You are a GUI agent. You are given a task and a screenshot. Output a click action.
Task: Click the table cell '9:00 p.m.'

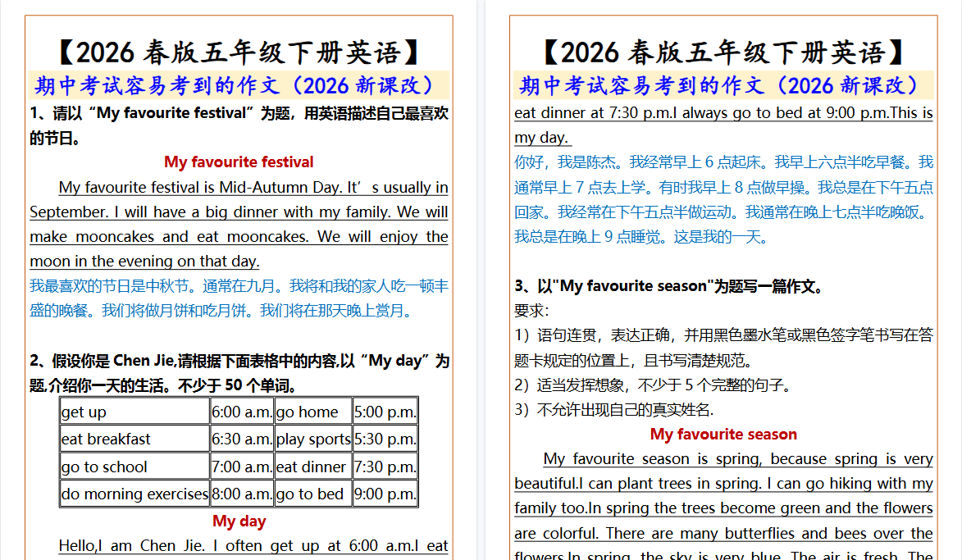pyautogui.click(x=385, y=494)
